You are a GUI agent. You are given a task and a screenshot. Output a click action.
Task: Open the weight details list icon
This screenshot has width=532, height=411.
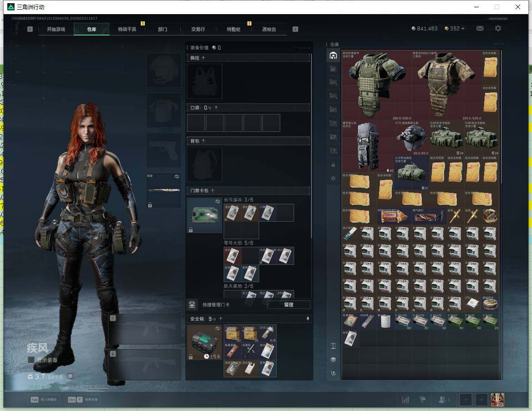pos(70,376)
